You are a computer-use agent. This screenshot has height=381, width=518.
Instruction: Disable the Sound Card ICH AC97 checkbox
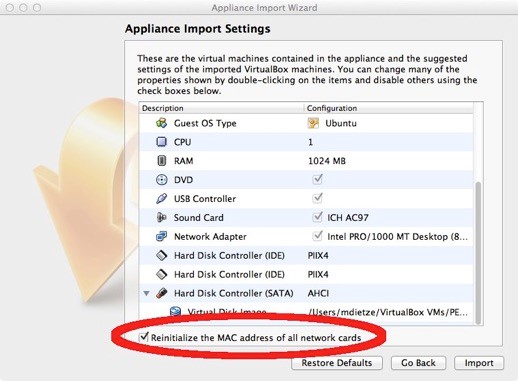click(x=317, y=217)
